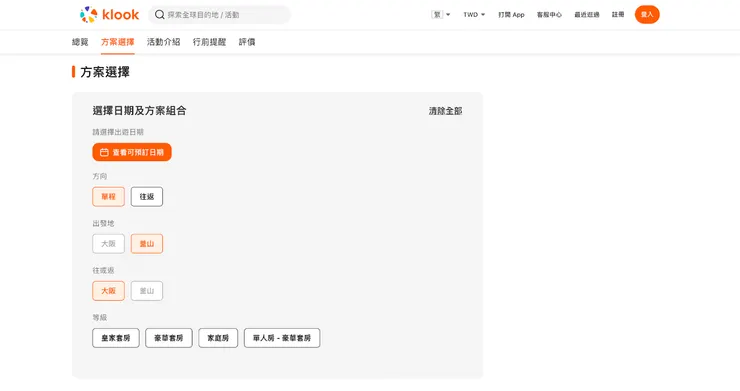The height and width of the screenshot is (391, 740).
Task: Choose 大阪 under 往或返
Action: click(109, 291)
